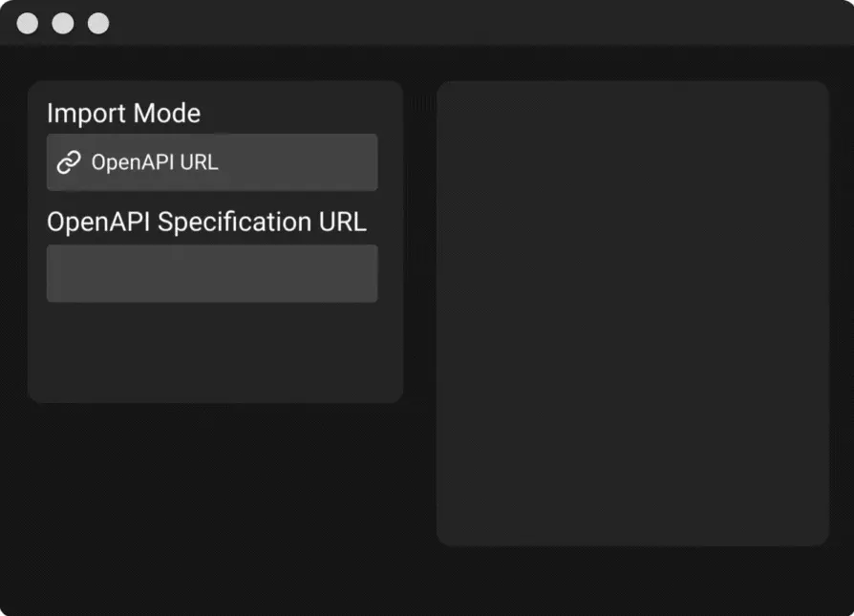
Task: Focus the OpenAPI Specification URL input field
Action: pos(211,273)
